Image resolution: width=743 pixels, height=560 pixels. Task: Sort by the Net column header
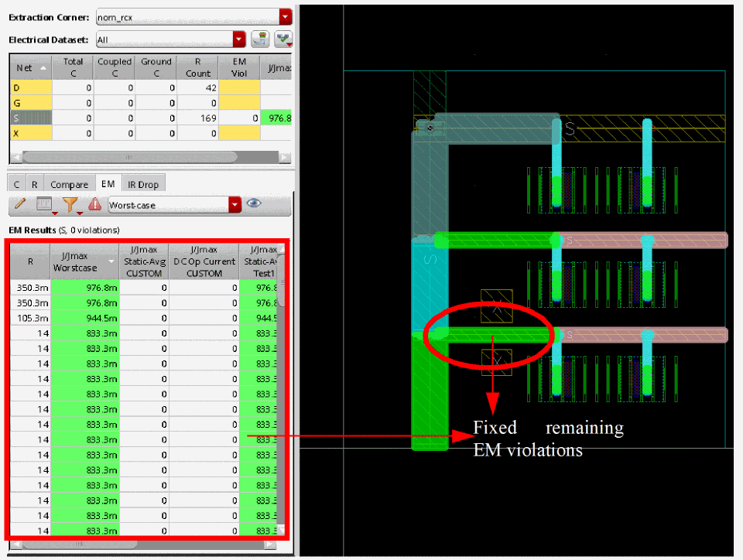pyautogui.click(x=29, y=68)
